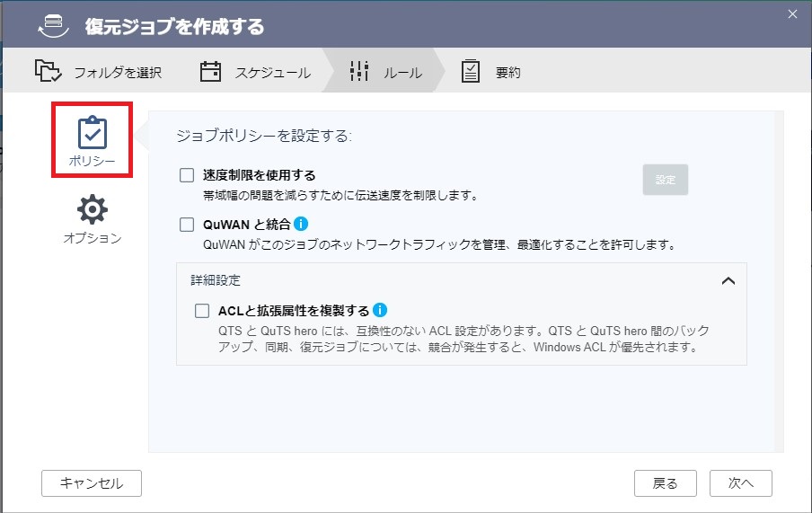Click the ジョブポリシーを設定する heading
Viewport: 812px width, 513px height.
[x=264, y=136]
